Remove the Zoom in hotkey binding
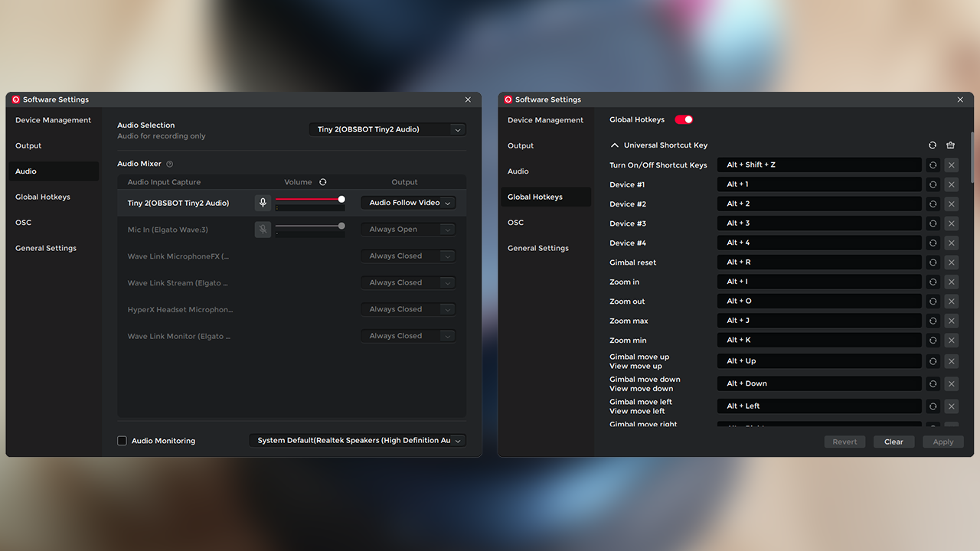This screenshot has width=980, height=551. point(951,282)
